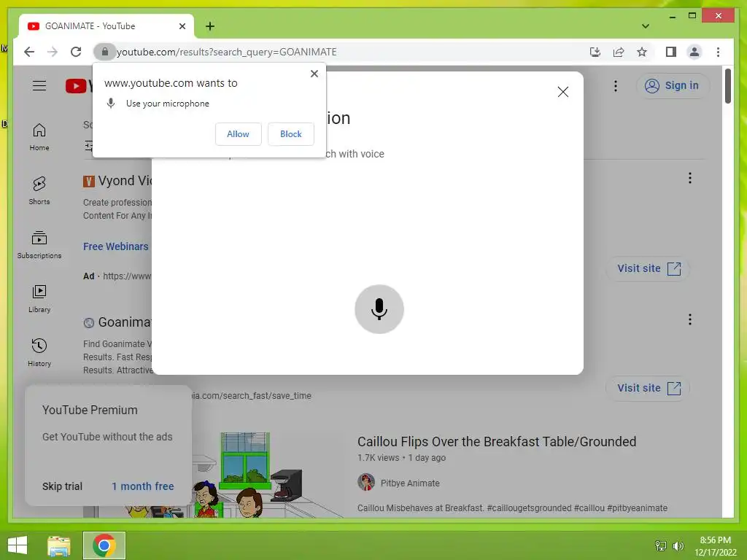Open Chrome profile menu
747x560 pixels.
pos(694,52)
